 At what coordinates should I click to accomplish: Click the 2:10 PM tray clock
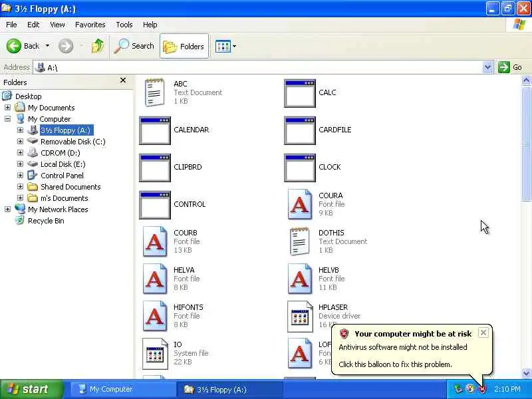click(507, 389)
